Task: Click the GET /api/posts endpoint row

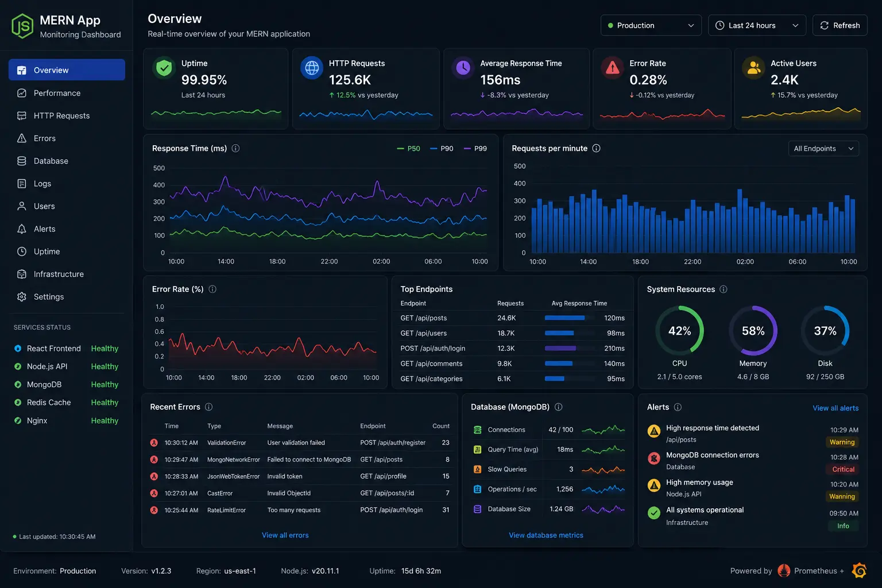Action: (x=513, y=318)
